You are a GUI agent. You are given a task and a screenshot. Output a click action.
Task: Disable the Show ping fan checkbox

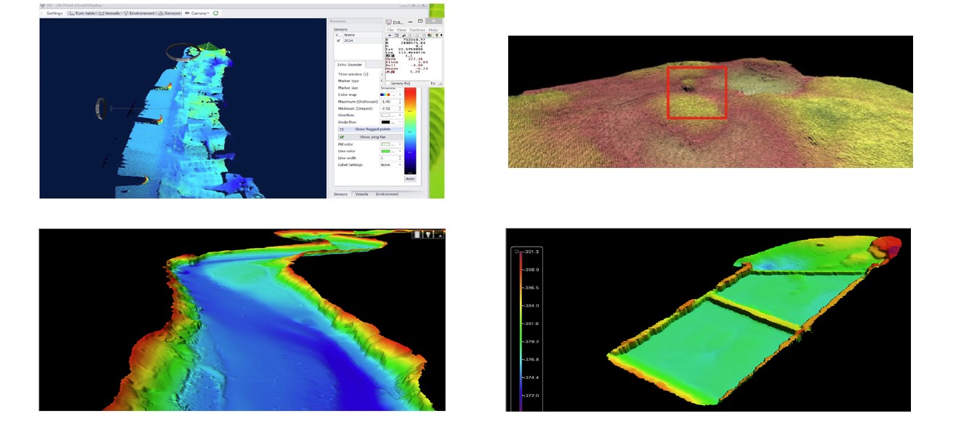(342, 137)
